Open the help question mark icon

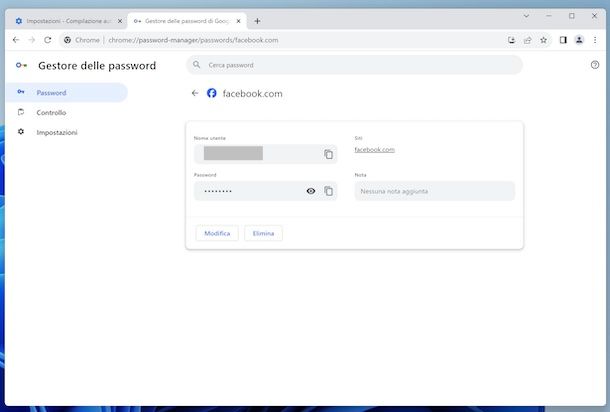click(595, 65)
